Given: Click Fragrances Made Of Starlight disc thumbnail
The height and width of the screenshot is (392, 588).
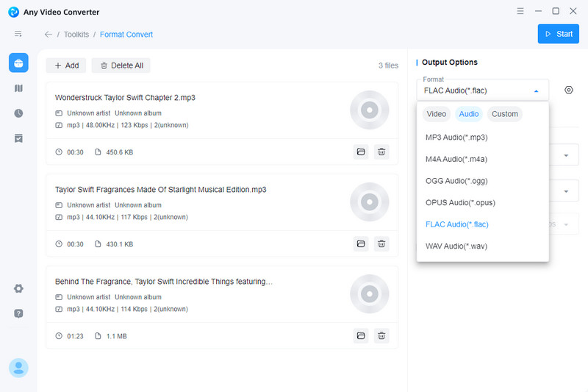Looking at the screenshot, I should 370,202.
